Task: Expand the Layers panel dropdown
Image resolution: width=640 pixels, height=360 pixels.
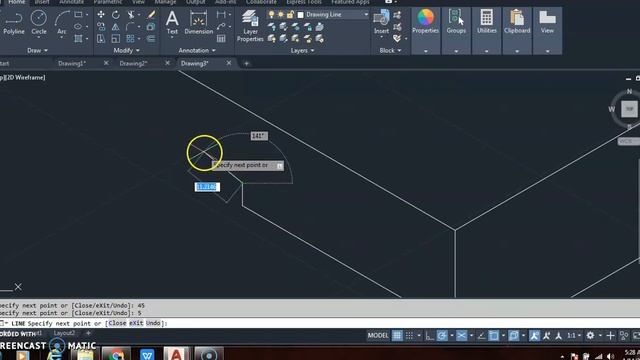Action: [x=302, y=51]
